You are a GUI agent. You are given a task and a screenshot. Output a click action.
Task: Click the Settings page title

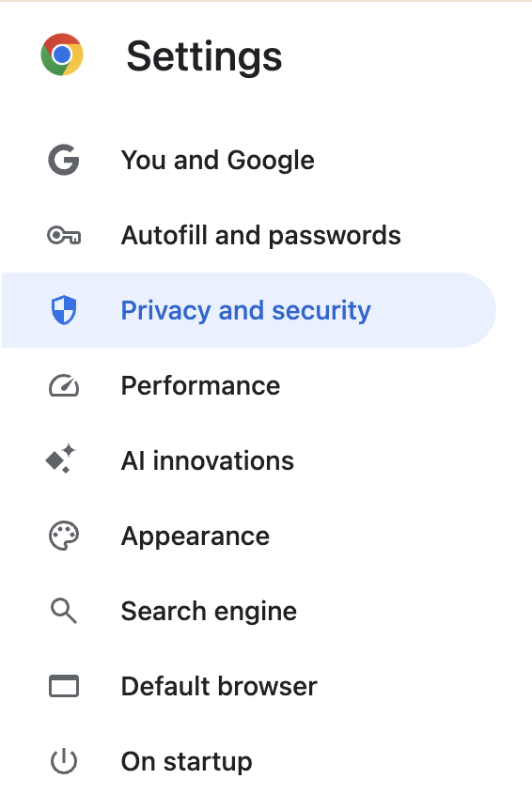coord(204,56)
